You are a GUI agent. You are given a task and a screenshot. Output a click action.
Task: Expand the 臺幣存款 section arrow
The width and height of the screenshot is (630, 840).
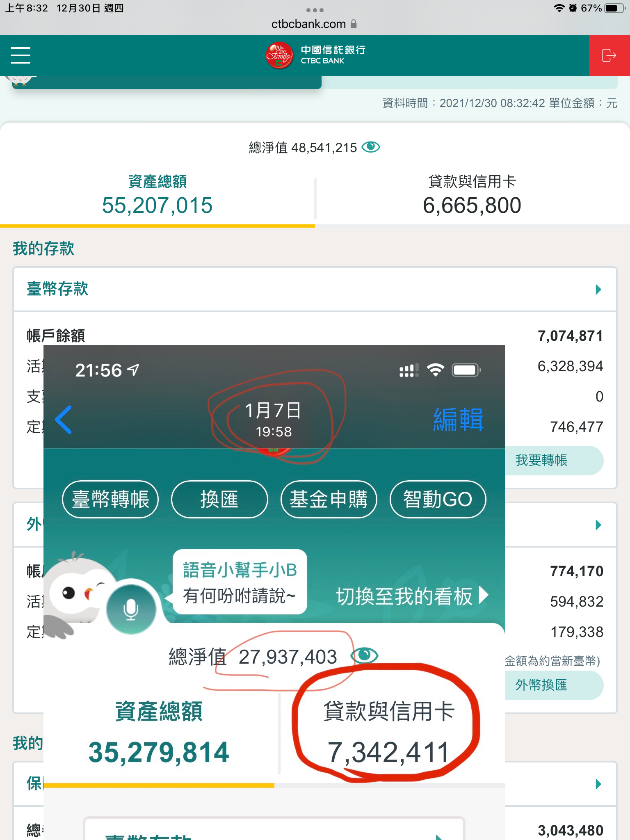pos(598,290)
